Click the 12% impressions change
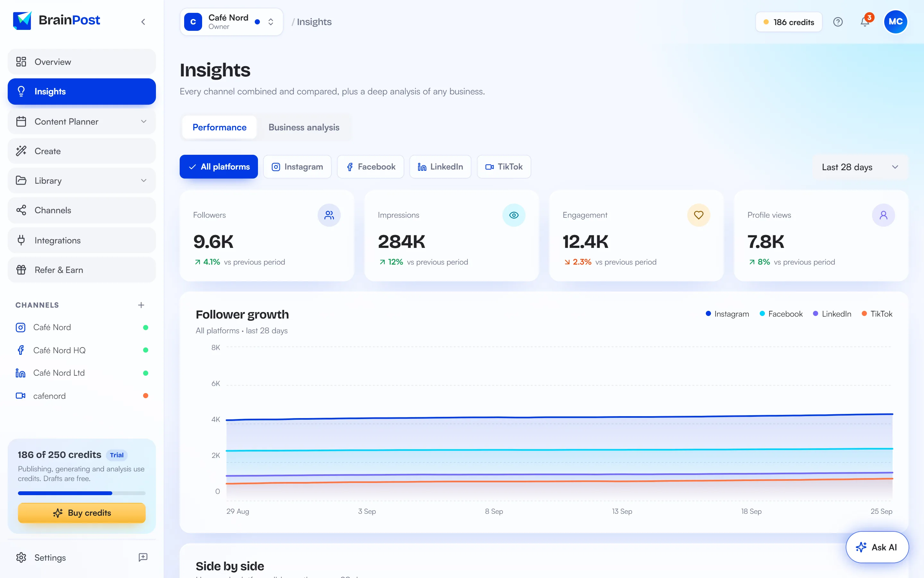924x578 pixels. [391, 262]
